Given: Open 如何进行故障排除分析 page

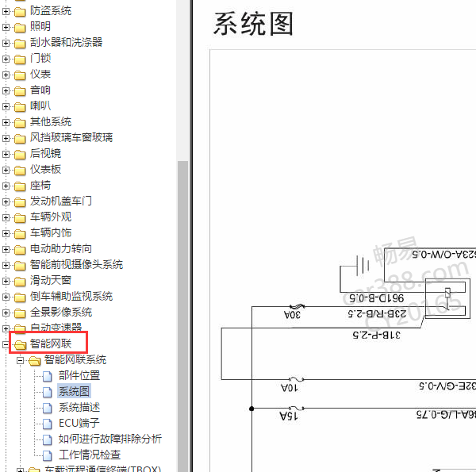Looking at the screenshot, I should (110, 439).
